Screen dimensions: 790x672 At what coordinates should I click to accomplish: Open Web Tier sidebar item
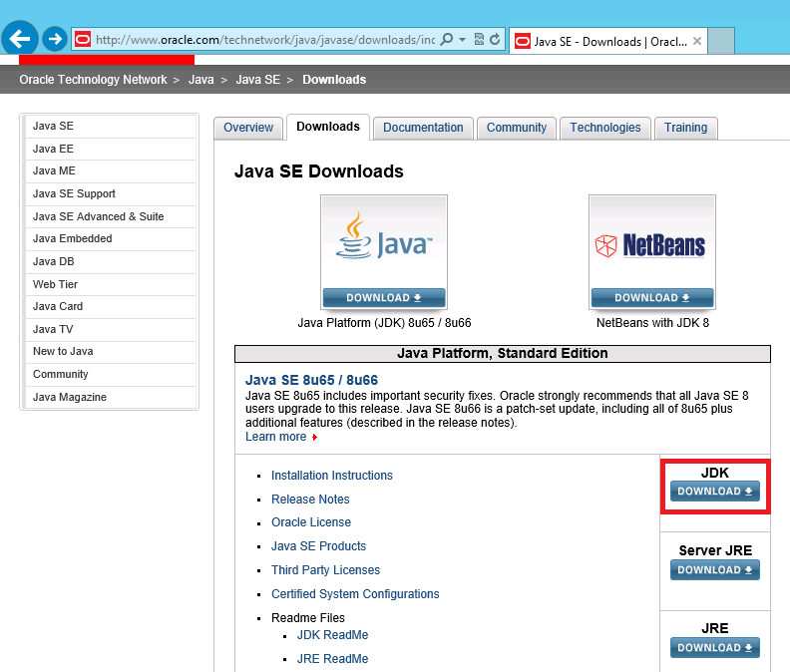[x=110, y=284]
